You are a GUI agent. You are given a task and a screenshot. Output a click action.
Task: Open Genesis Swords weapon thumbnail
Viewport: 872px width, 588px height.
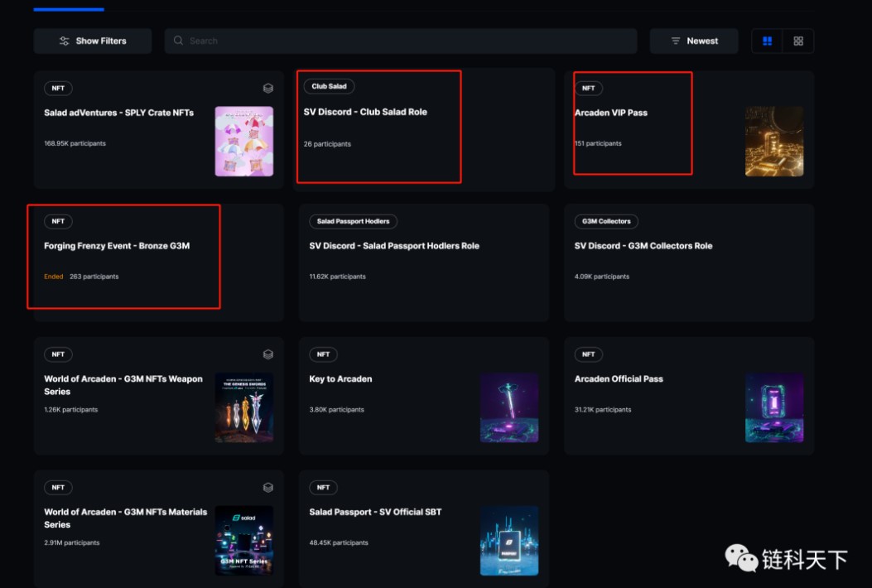244,407
